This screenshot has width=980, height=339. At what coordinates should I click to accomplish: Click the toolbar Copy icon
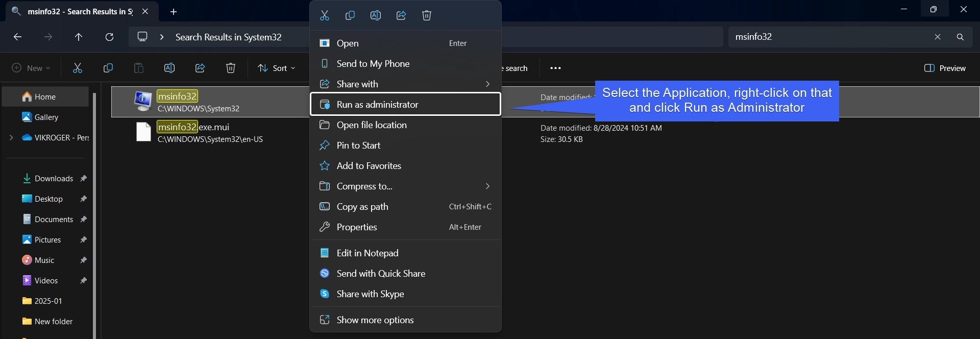pos(108,68)
